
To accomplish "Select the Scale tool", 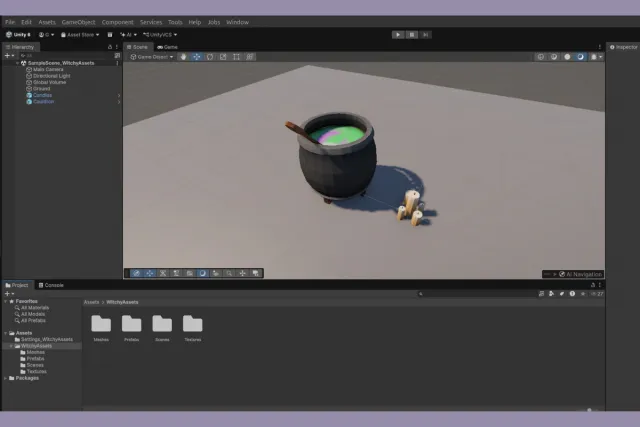I will [x=223, y=57].
